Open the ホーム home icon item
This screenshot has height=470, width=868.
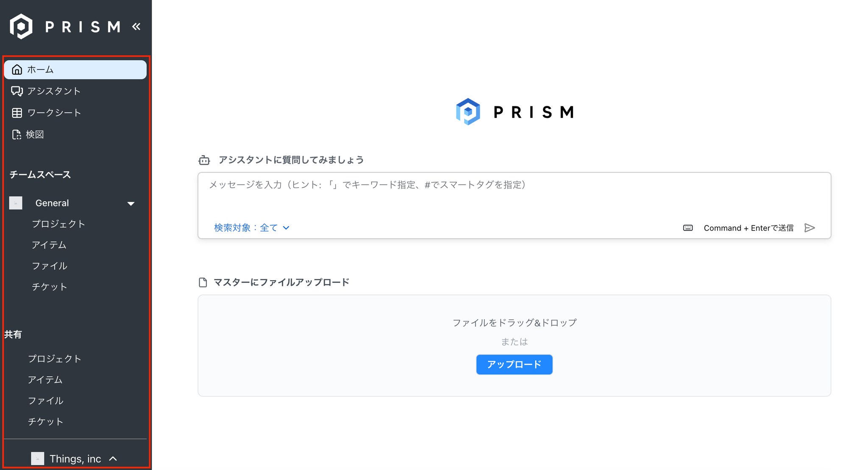click(x=17, y=70)
